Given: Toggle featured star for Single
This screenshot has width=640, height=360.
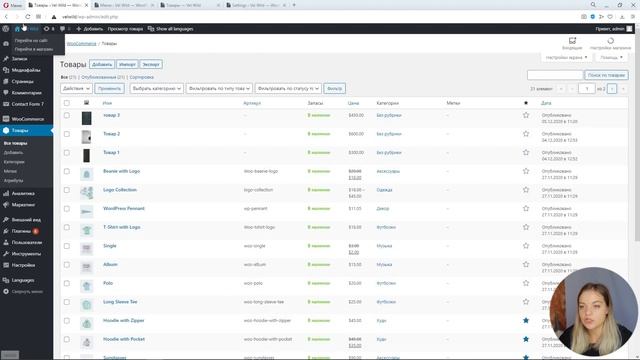Looking at the screenshot, I should (526, 246).
